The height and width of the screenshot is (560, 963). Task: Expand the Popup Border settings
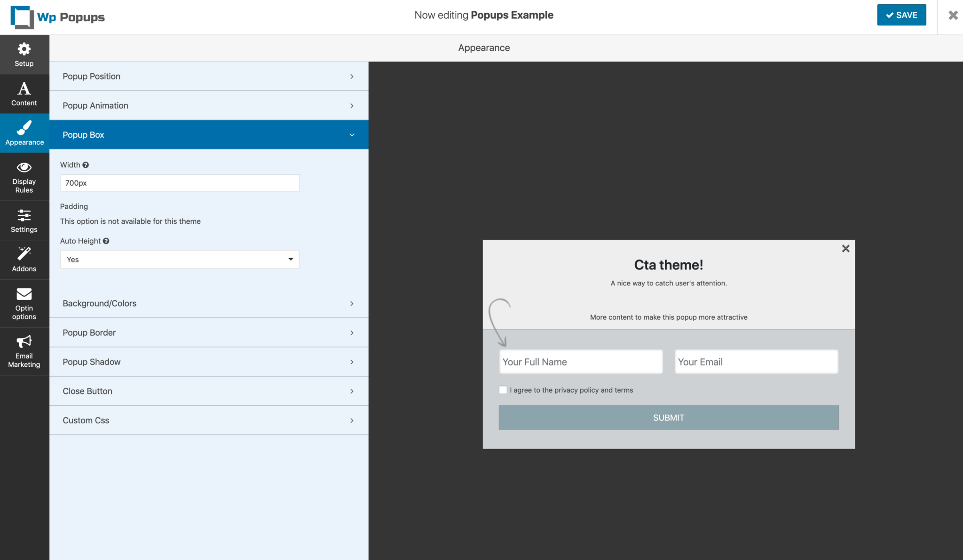[208, 332]
